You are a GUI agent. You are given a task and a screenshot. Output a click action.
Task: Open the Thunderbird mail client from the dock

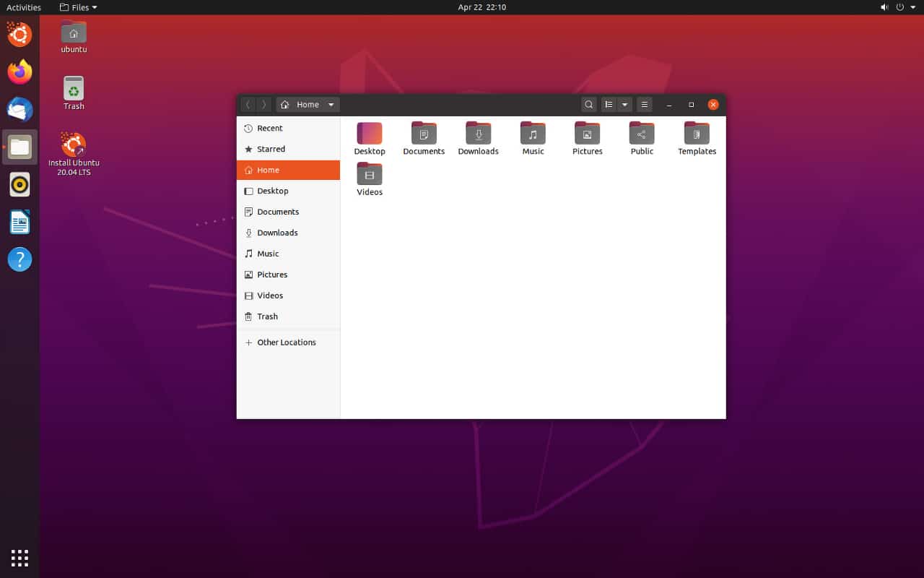tap(19, 109)
